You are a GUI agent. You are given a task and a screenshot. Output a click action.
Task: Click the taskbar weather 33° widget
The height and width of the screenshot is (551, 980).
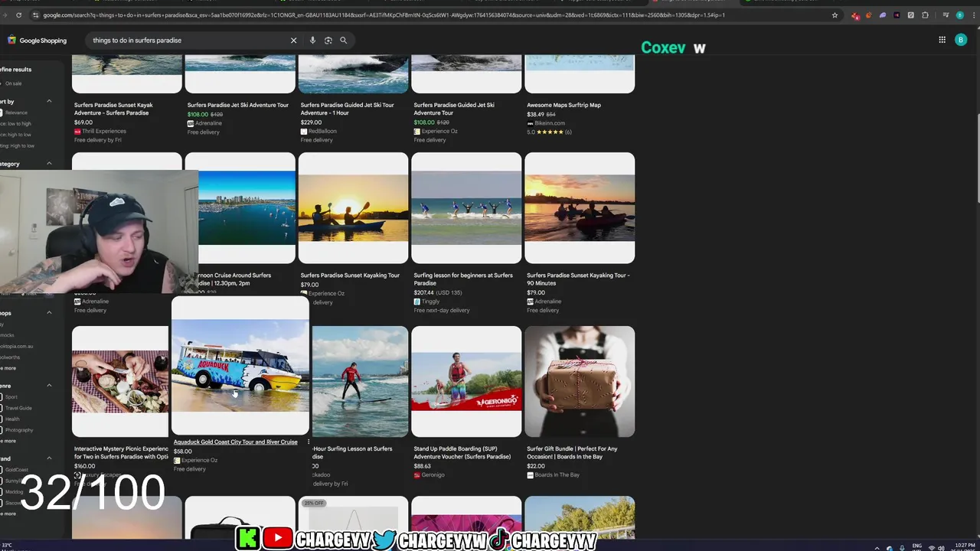[x=8, y=546]
